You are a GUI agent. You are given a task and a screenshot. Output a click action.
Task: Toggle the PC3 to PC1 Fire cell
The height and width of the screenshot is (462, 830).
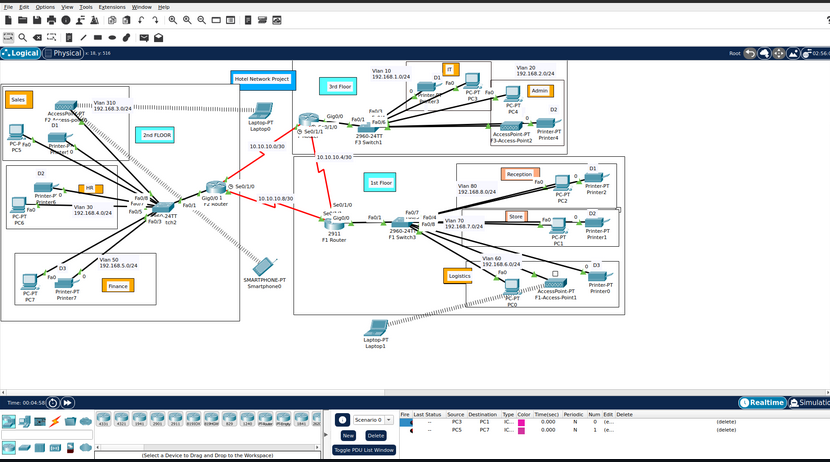tap(406, 422)
